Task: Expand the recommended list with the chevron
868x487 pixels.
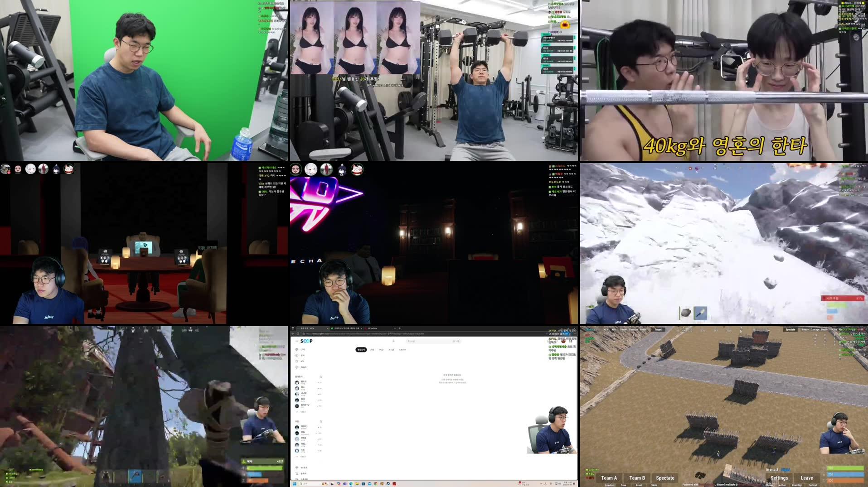Action: (x=297, y=456)
